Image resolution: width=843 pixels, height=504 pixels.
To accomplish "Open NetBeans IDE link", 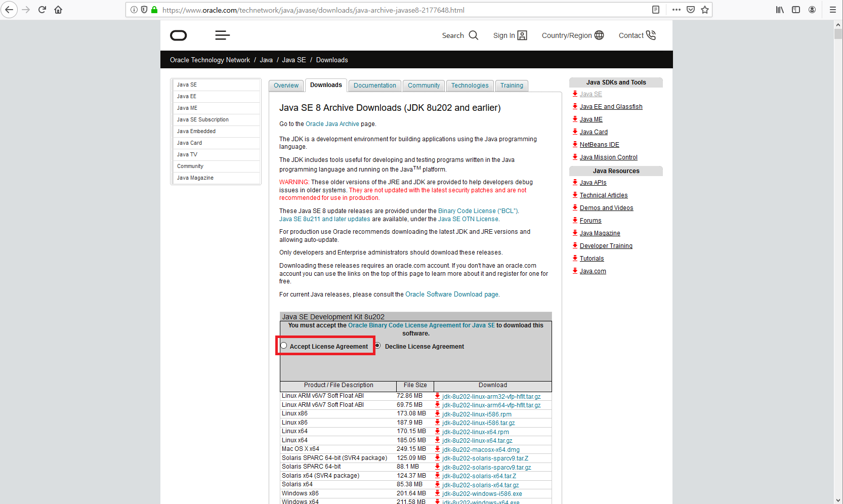I will pyautogui.click(x=600, y=145).
